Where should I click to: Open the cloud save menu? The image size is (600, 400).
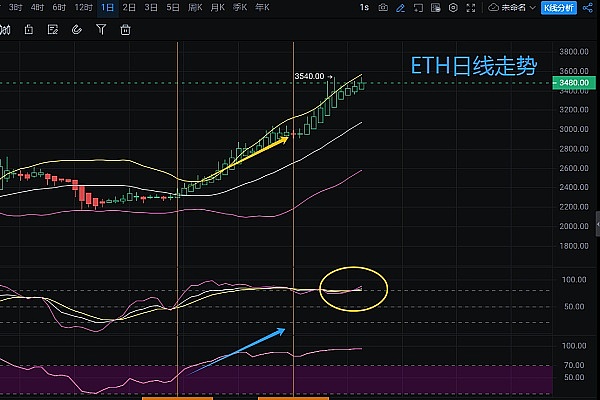point(494,8)
